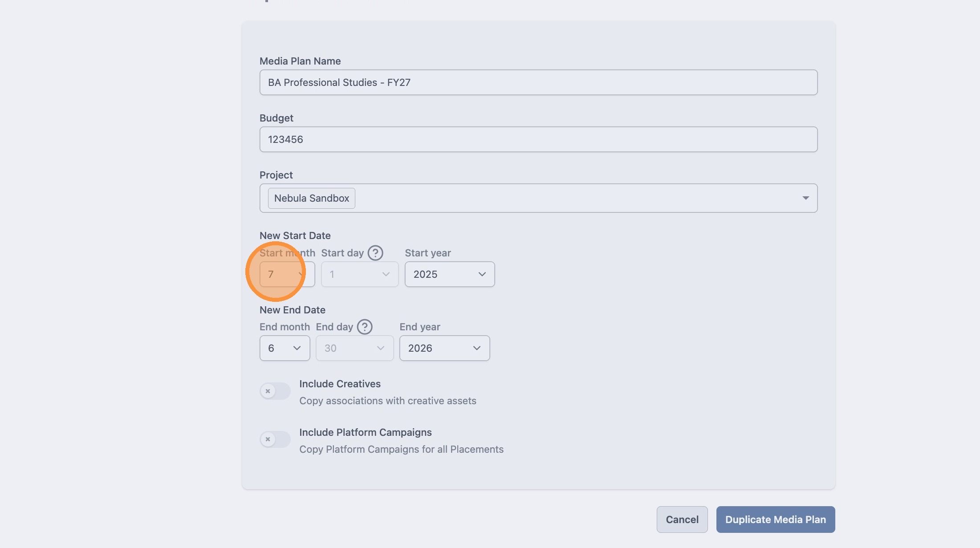Click the 'New Start Date' heading
This screenshot has height=548, width=980.
click(295, 235)
